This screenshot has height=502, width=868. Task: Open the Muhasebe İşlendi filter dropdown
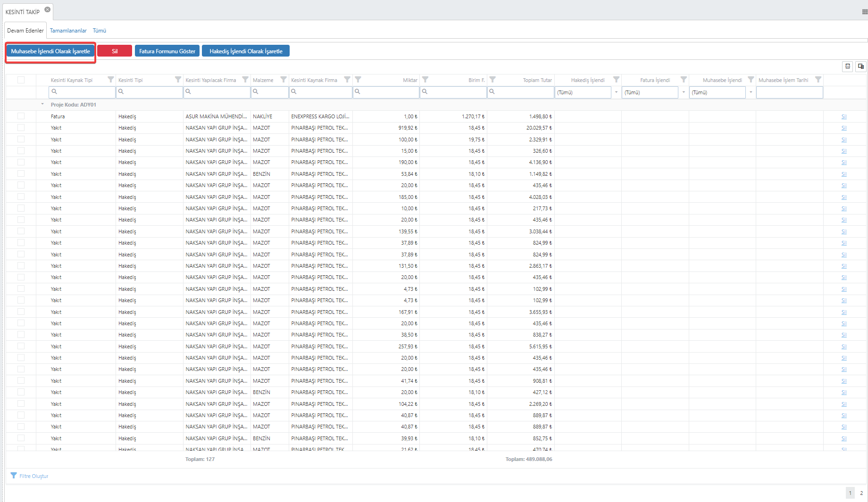click(x=751, y=92)
